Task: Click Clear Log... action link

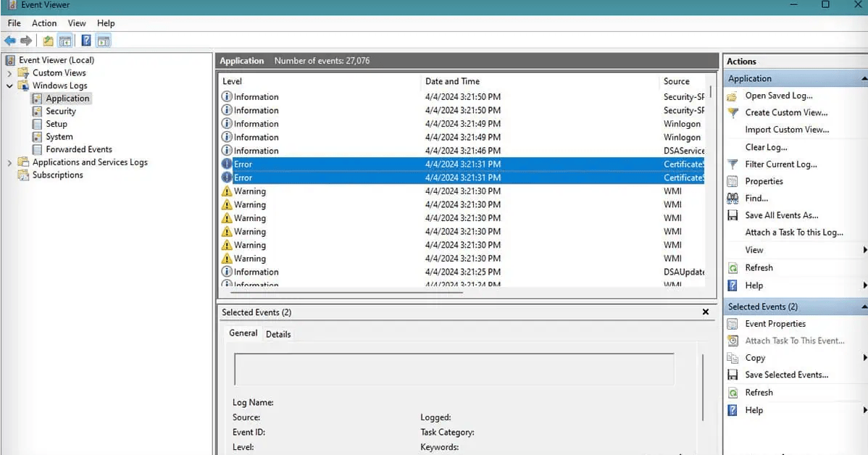Action: click(x=766, y=147)
